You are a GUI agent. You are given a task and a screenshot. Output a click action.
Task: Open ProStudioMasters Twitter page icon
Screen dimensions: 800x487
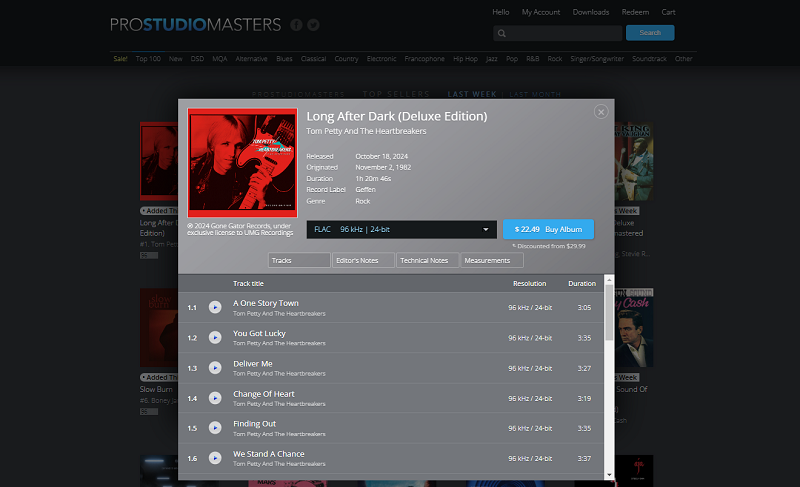[313, 25]
